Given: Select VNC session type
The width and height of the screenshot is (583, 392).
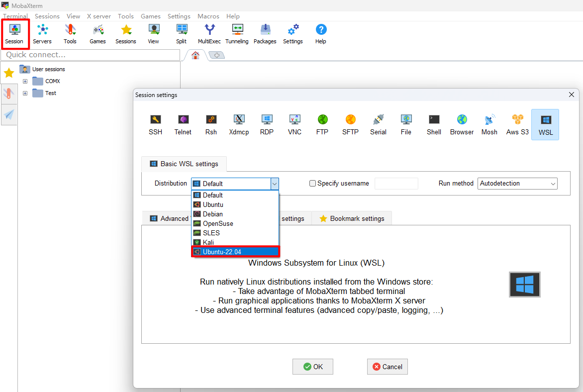Looking at the screenshot, I should 294,124.
